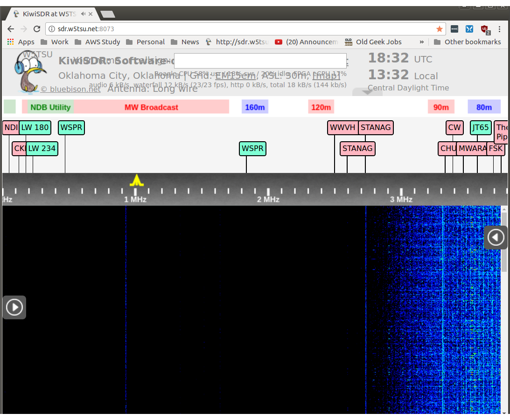Select the NDB Utility band

tap(50, 107)
